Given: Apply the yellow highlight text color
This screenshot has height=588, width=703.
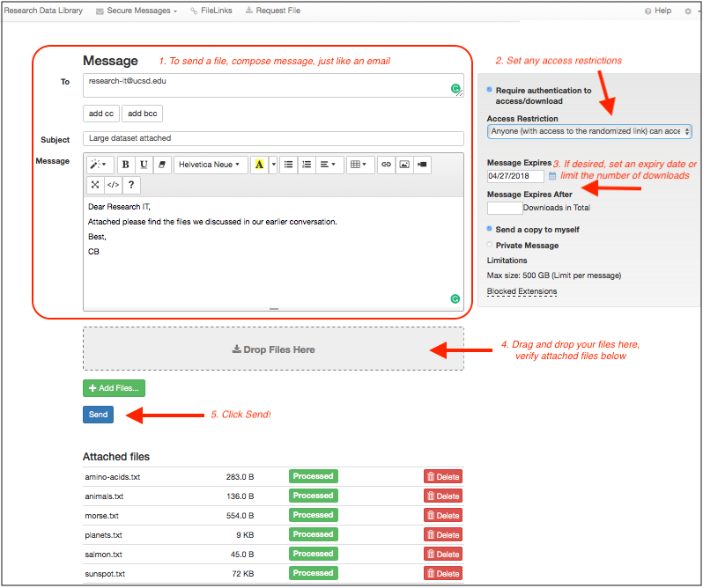Looking at the screenshot, I should click(x=259, y=165).
